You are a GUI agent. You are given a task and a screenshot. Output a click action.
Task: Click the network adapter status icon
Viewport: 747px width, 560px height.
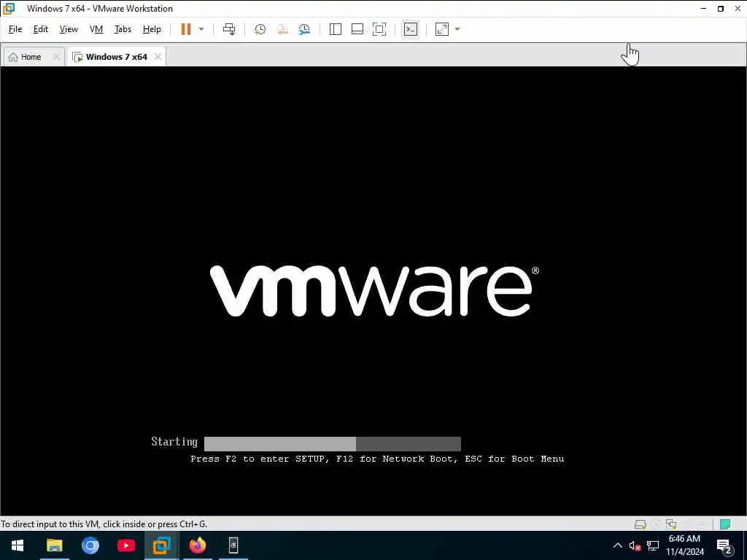click(x=671, y=524)
